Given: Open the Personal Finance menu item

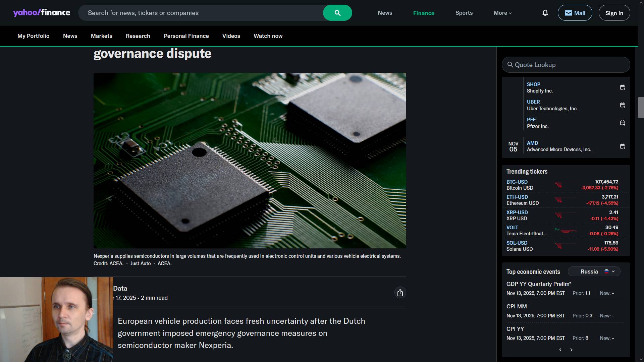Looking at the screenshot, I should tap(186, 36).
